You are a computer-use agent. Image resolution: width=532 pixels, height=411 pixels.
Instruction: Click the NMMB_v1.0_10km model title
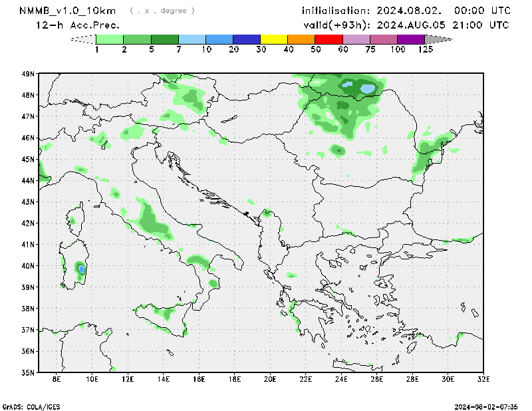tap(67, 11)
